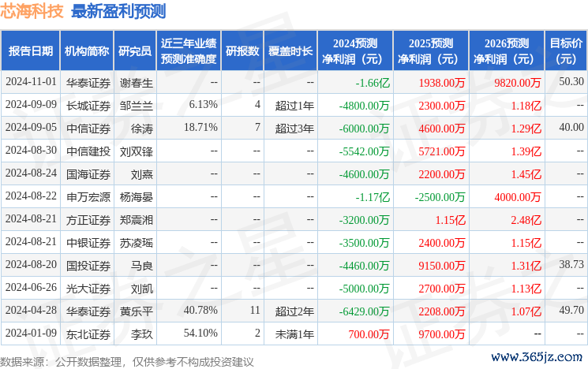588x369 pixels.
Task: Click the date 2024-11-01
Action: 31,82
